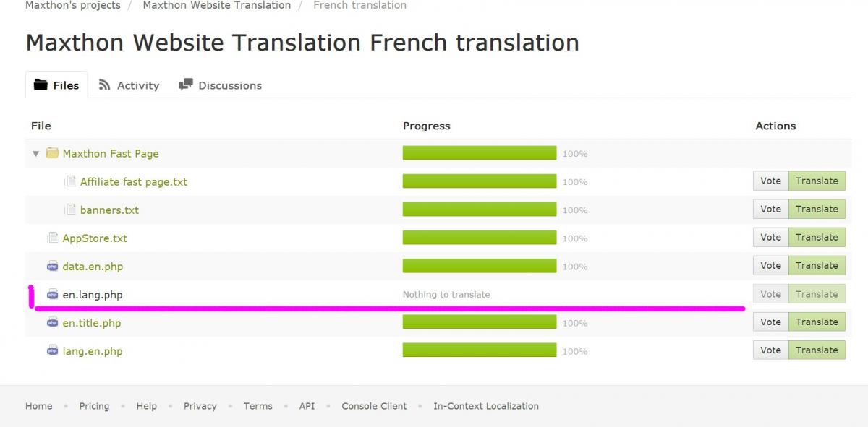Switch to the Files tab

pos(56,85)
